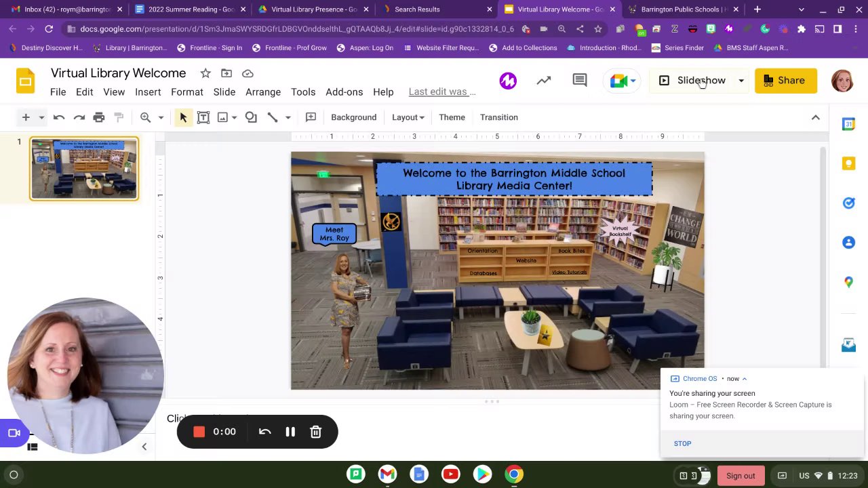The width and height of the screenshot is (868, 488).
Task: Select slide 1 thumbnail in filmstrip
Action: tap(84, 169)
